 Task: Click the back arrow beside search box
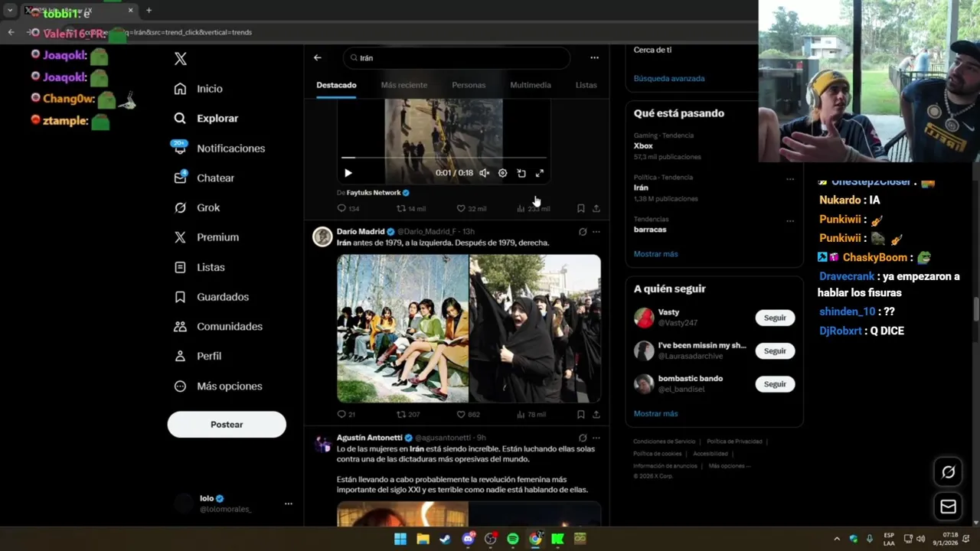pos(317,57)
